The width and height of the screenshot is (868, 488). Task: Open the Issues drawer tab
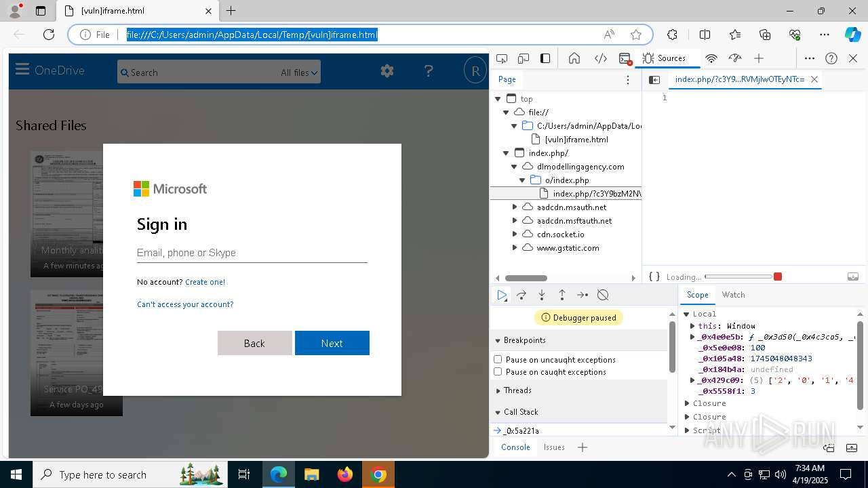tap(554, 447)
